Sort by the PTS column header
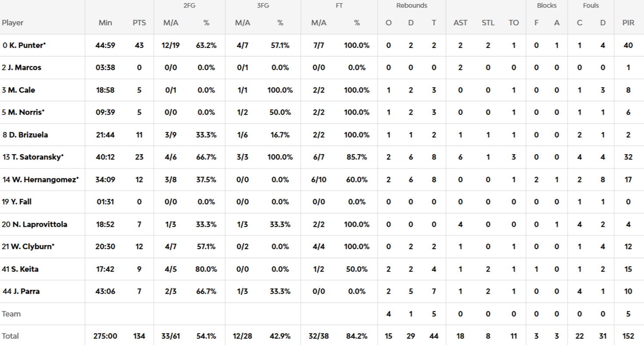The image size is (644, 345). pyautogui.click(x=139, y=23)
